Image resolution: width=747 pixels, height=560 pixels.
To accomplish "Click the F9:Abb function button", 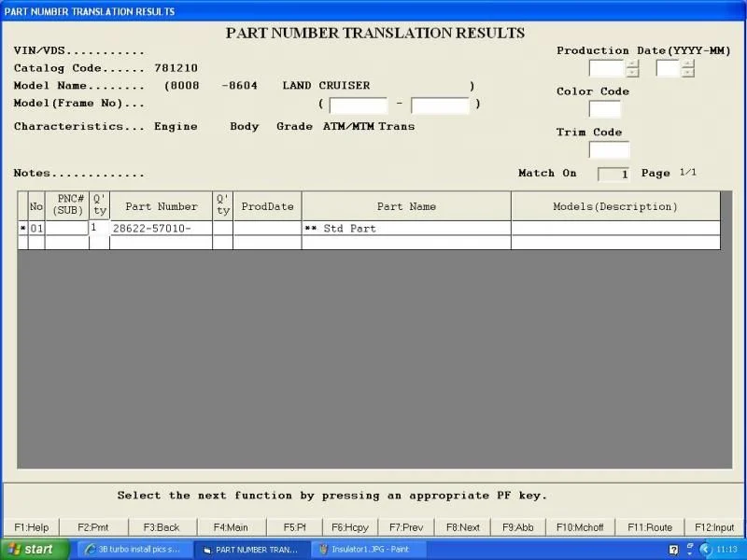I will (518, 527).
